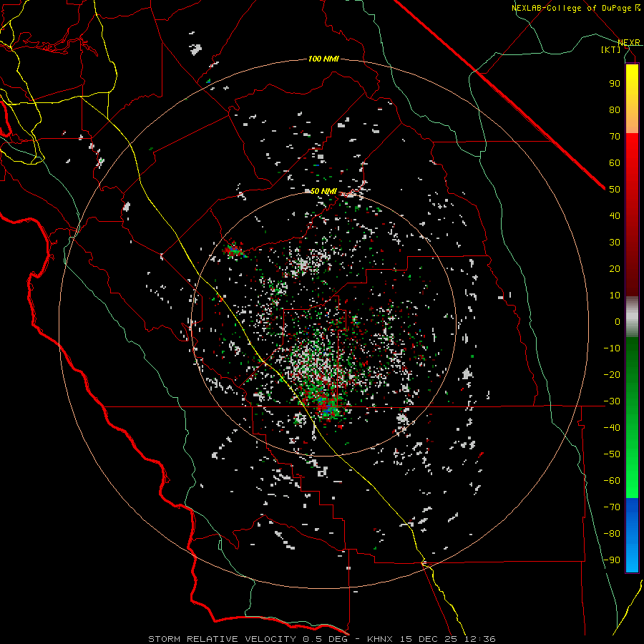
Task: Select the 20 knot scale label
Action: (x=615, y=269)
